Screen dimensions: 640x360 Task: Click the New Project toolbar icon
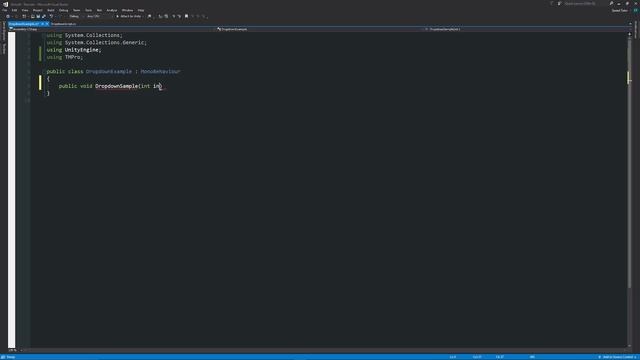(24, 16)
